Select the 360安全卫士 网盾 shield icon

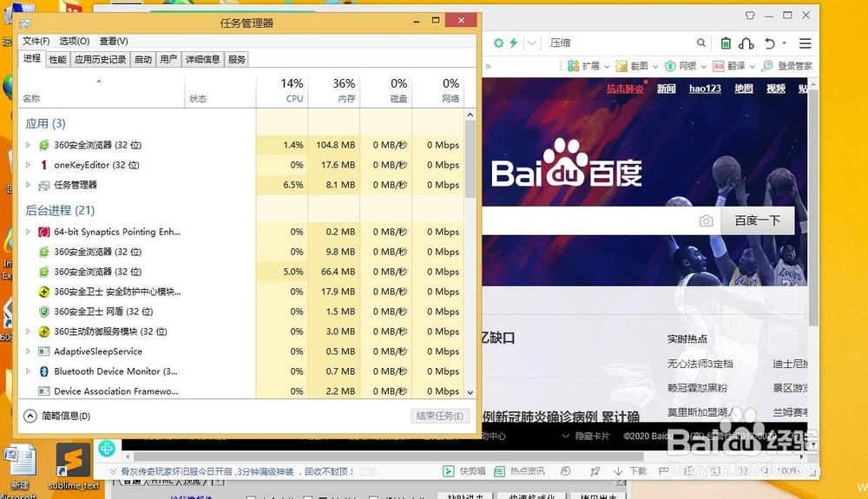[x=43, y=312]
